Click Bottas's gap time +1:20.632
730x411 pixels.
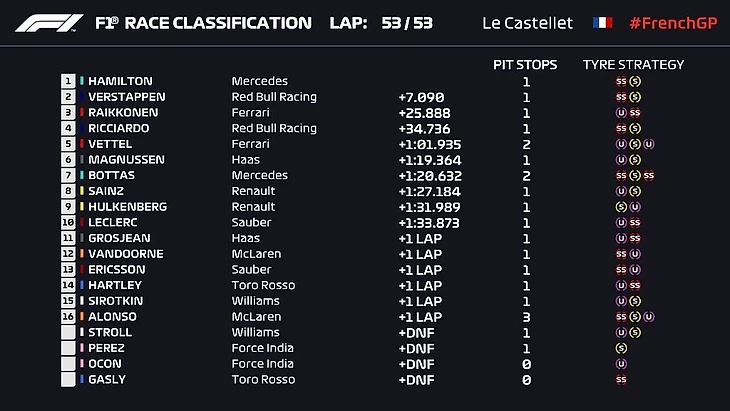click(x=429, y=175)
